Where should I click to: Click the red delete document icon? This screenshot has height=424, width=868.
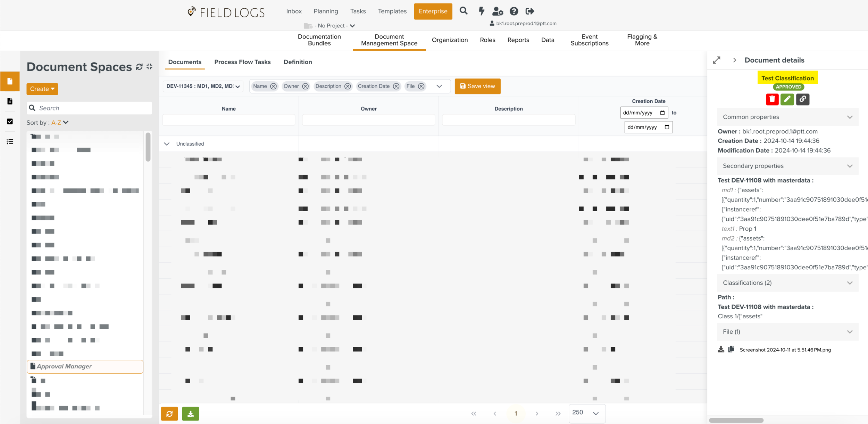pyautogui.click(x=772, y=99)
